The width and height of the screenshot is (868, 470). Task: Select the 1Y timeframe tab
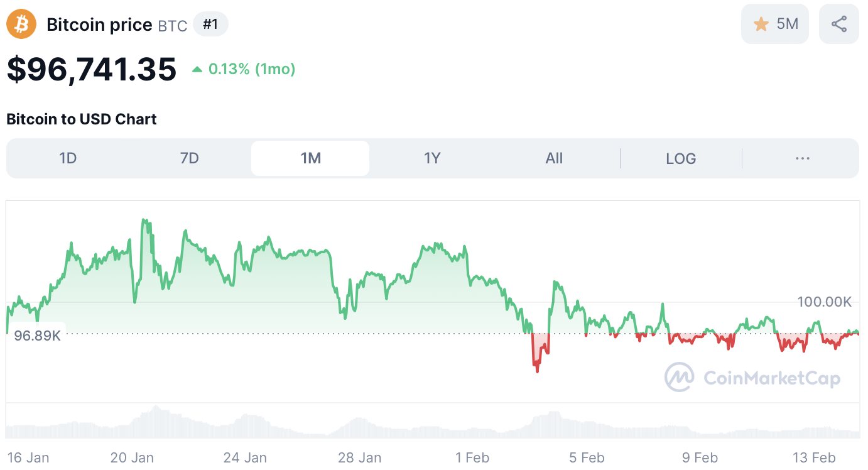[x=432, y=158]
